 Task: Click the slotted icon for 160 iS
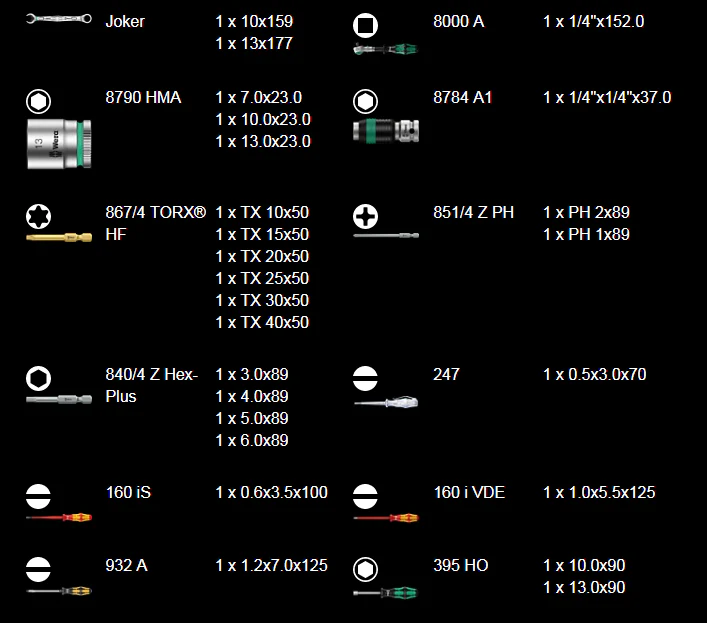click(38, 496)
